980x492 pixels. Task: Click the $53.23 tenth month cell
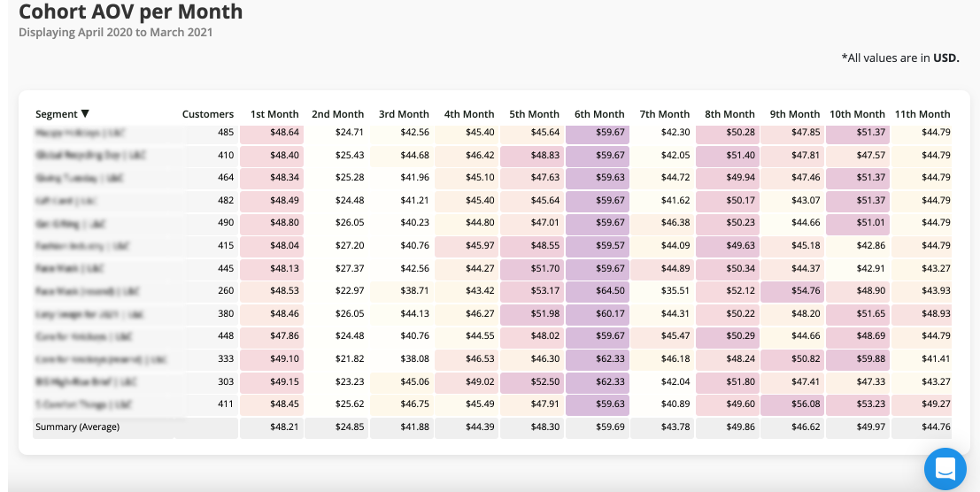point(858,404)
